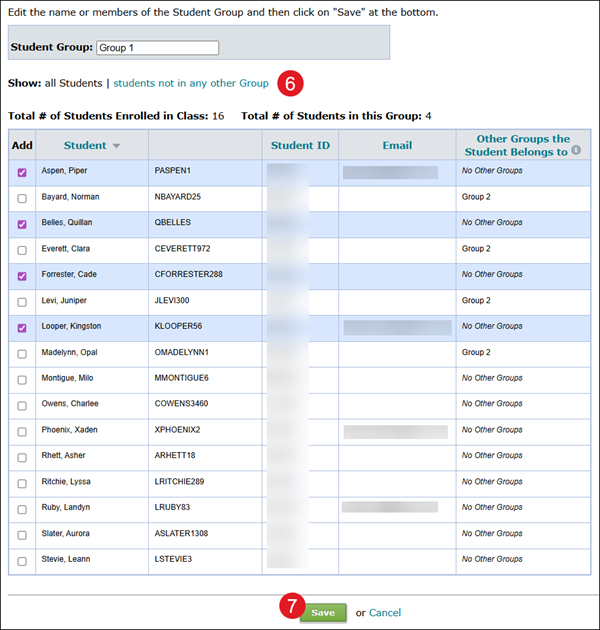
Task: Deselect the checkbox for Forrester, Cade
Action: pyautogui.click(x=22, y=275)
